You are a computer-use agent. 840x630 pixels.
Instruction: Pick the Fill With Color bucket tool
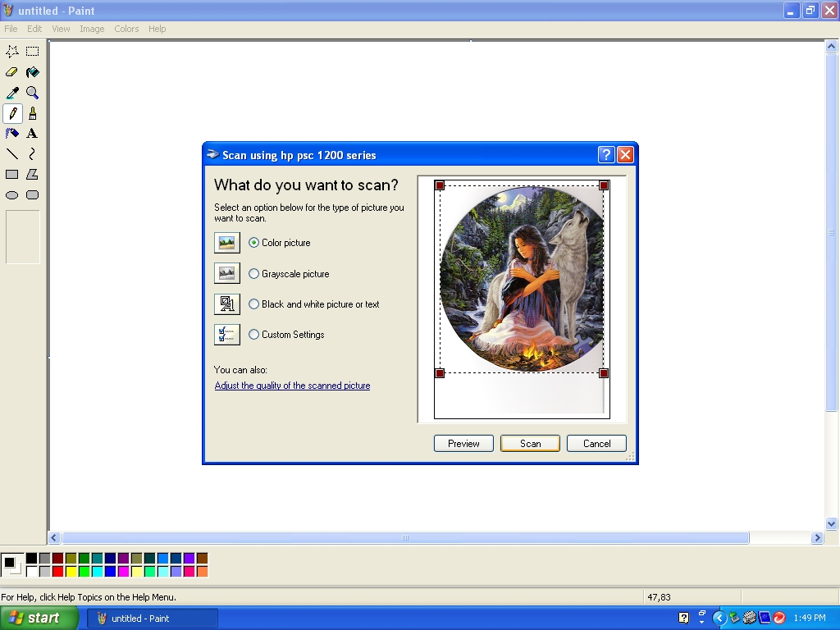pyautogui.click(x=33, y=72)
